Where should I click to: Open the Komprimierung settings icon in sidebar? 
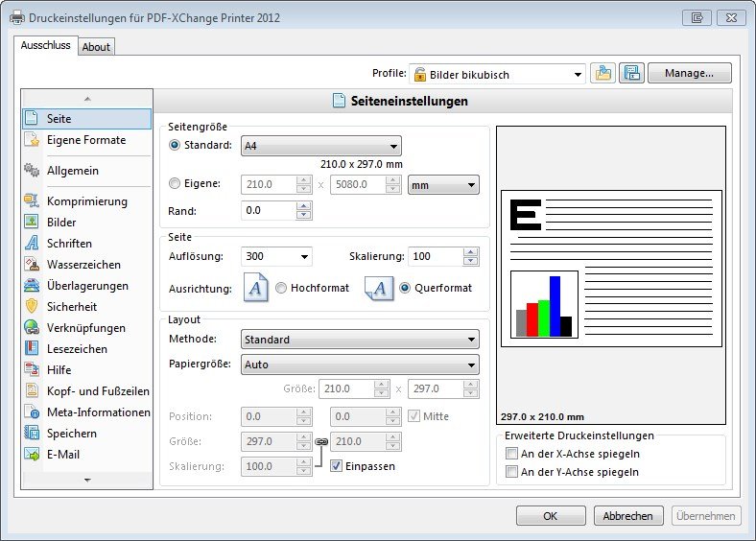31,201
